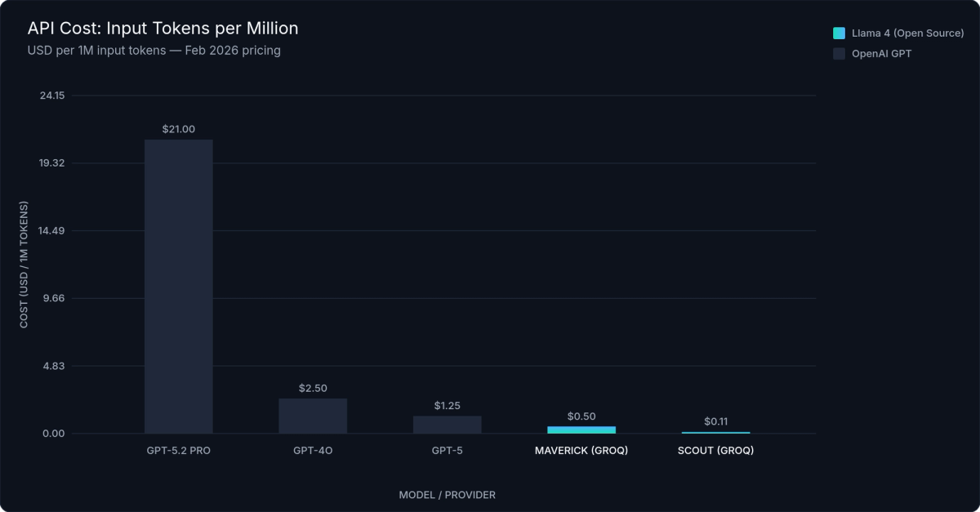This screenshot has width=980, height=512.
Task: Click the $21.00 value label
Action: click(178, 129)
